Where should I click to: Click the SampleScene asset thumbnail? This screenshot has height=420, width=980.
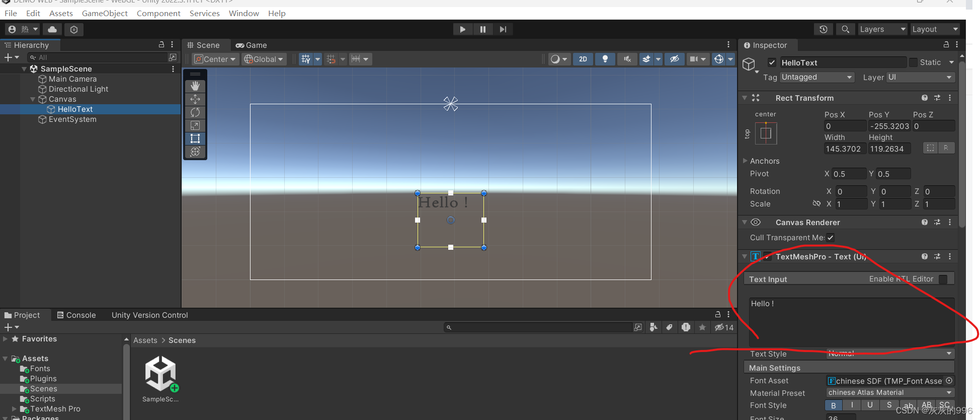click(x=160, y=374)
